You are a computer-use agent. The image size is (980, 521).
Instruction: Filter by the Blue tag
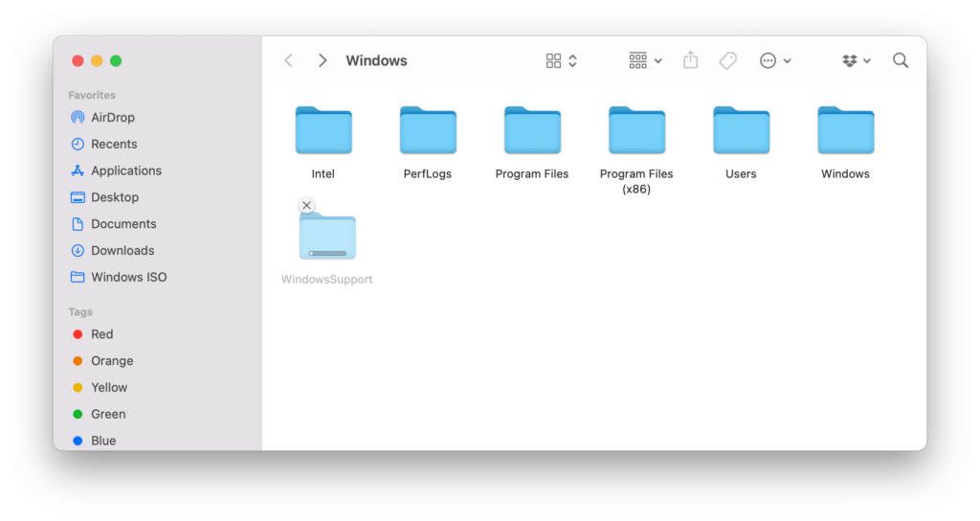pos(94,441)
